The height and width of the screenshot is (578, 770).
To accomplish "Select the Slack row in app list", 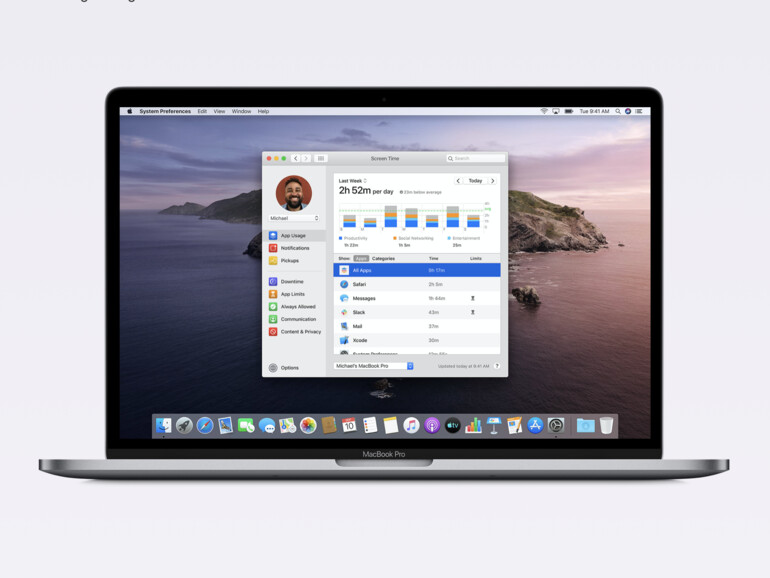I will pyautogui.click(x=417, y=312).
